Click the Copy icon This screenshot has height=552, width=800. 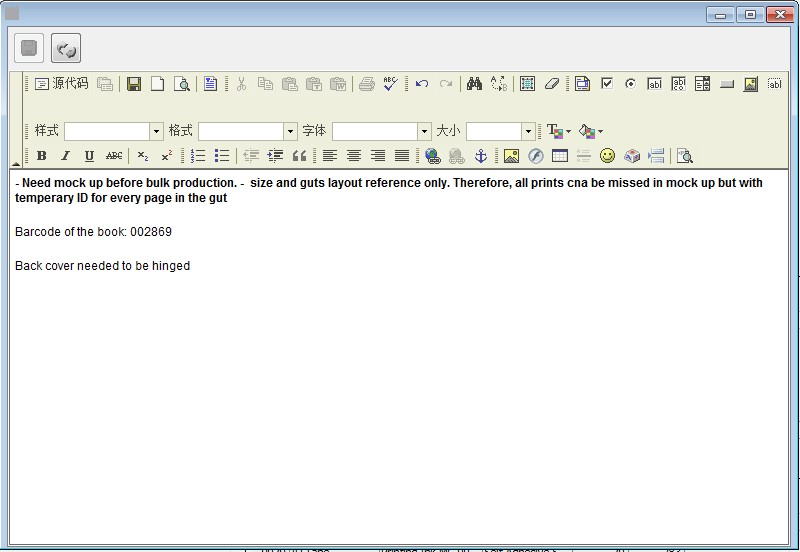265,84
